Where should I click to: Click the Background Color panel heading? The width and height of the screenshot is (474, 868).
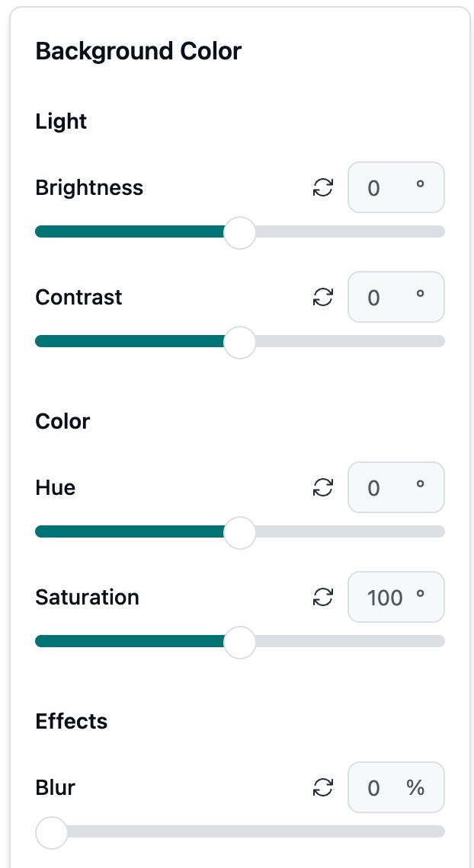138,52
